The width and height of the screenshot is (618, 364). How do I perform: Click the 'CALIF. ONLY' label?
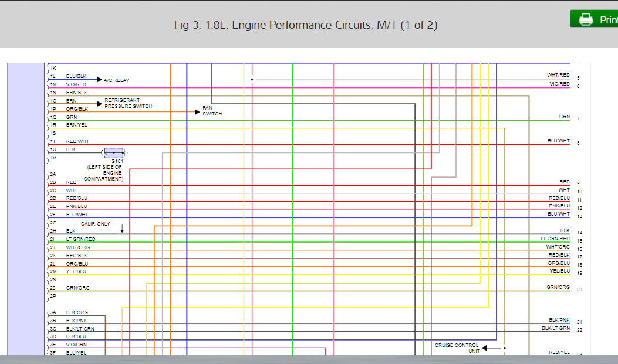tap(96, 224)
